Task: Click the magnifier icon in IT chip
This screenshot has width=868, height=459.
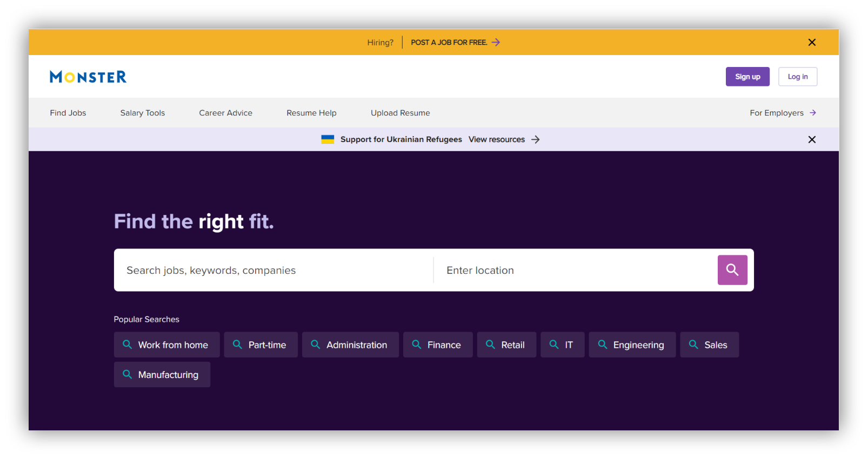Action: [x=554, y=345]
